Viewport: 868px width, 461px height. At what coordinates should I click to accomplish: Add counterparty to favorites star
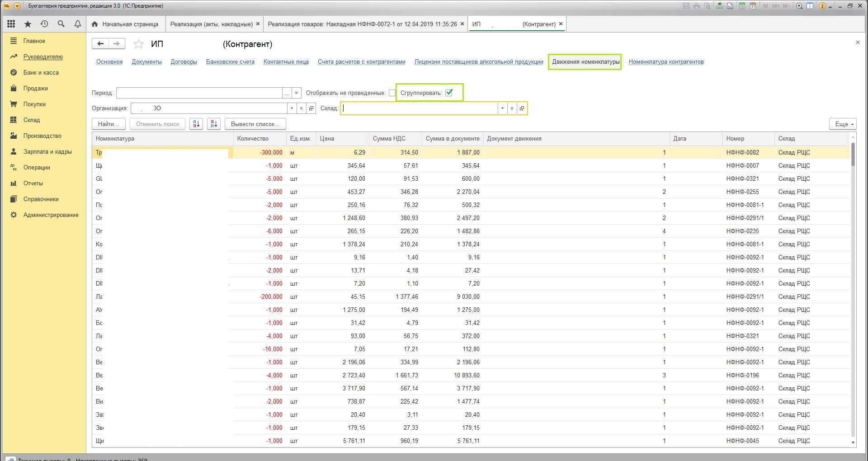pos(138,44)
